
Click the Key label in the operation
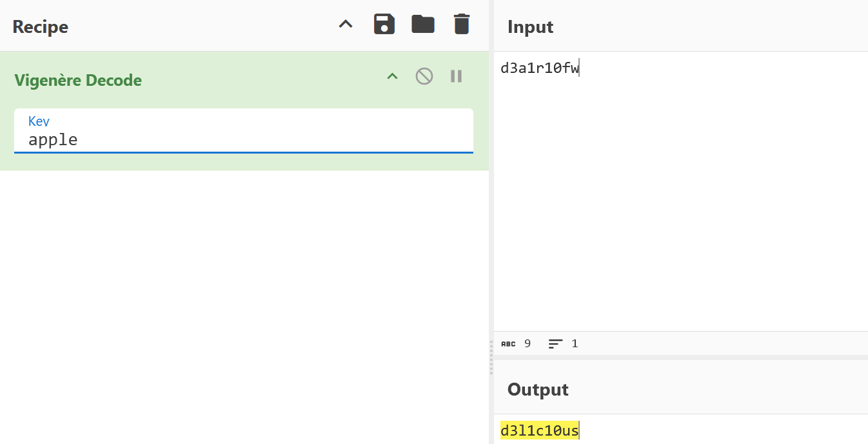point(39,121)
